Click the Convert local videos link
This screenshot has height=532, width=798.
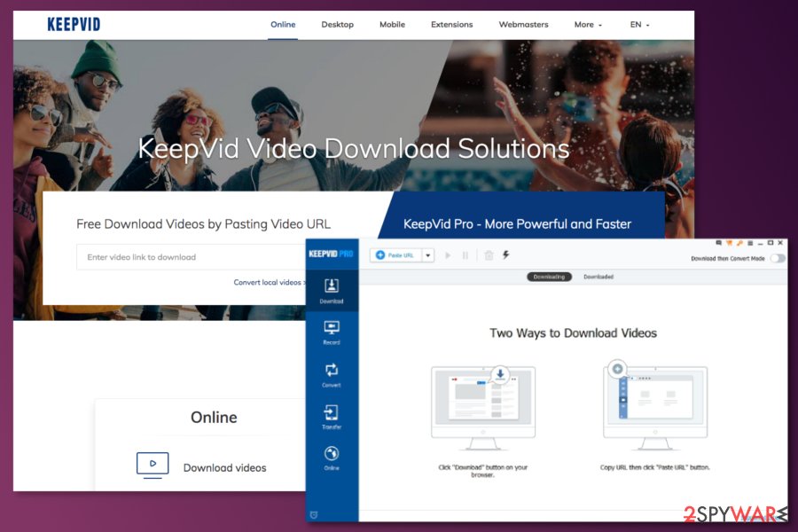(269, 282)
